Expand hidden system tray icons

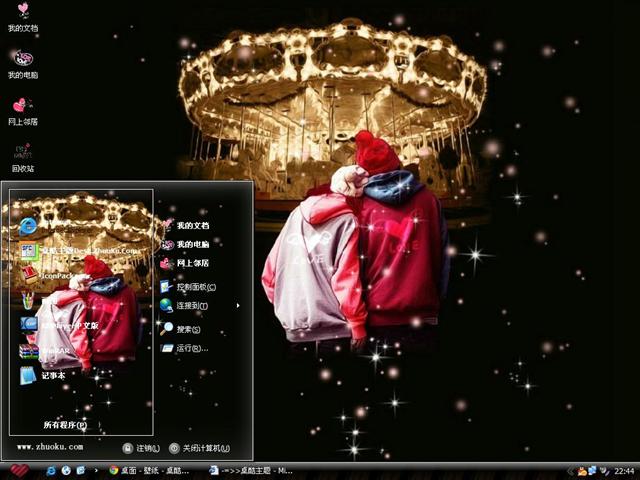[570, 472]
